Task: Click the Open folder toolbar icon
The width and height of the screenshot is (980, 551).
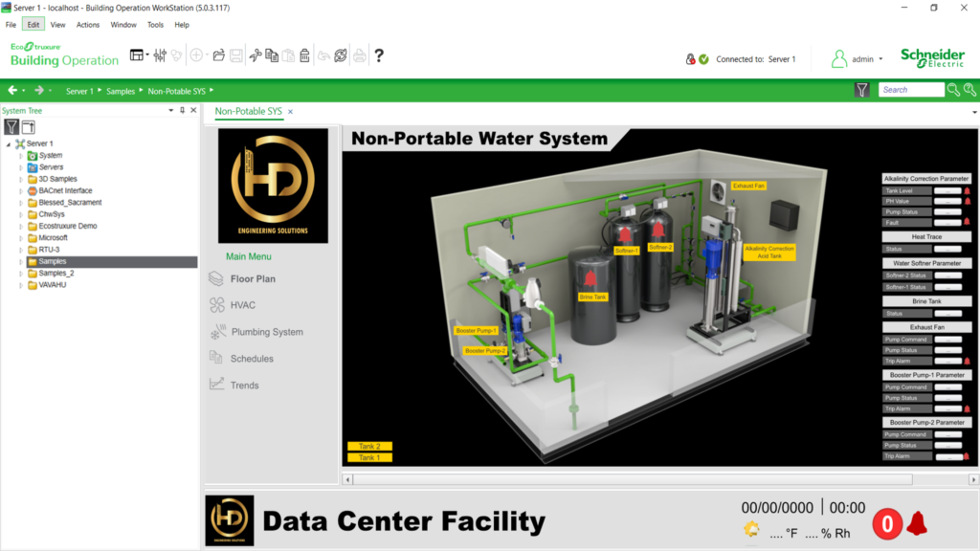Action: 219,55
